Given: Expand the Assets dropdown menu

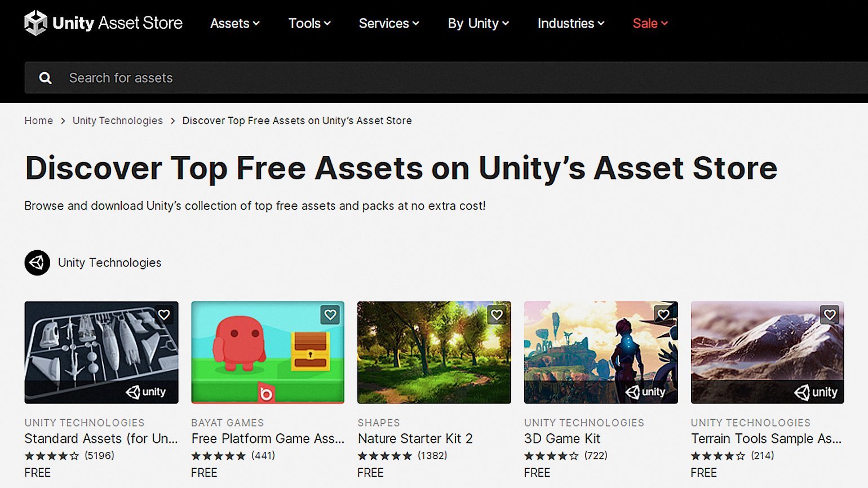Looking at the screenshot, I should [234, 23].
